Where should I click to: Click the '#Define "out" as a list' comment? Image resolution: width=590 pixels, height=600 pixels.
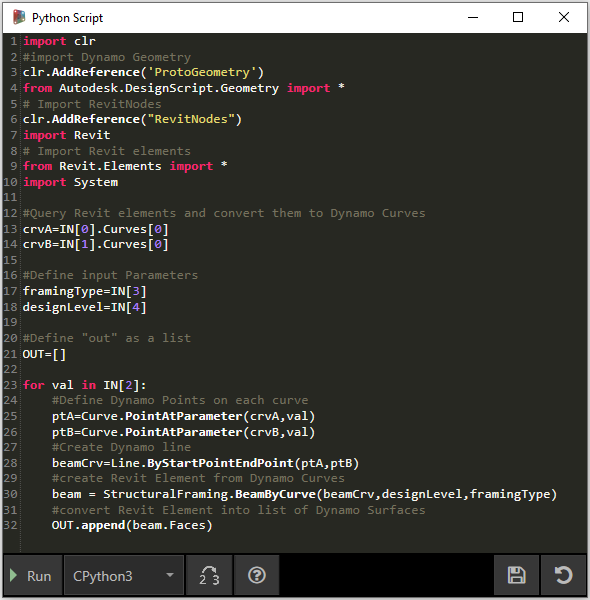tap(107, 338)
